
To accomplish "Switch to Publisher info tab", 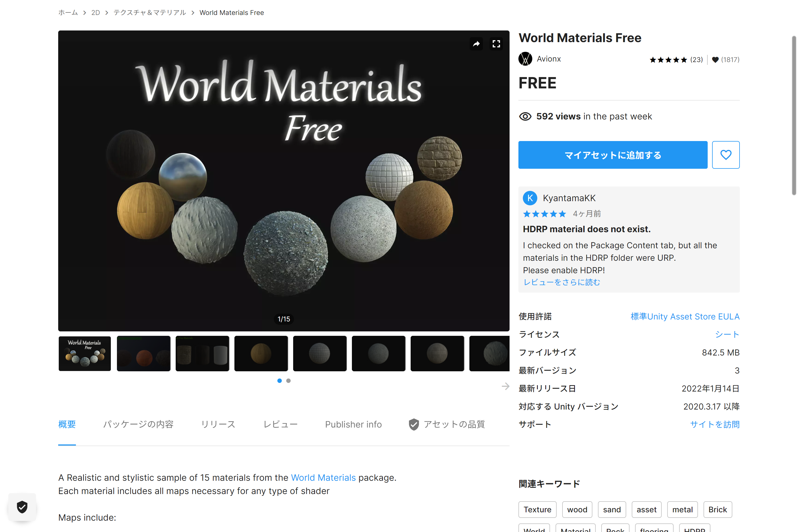I will click(x=354, y=425).
